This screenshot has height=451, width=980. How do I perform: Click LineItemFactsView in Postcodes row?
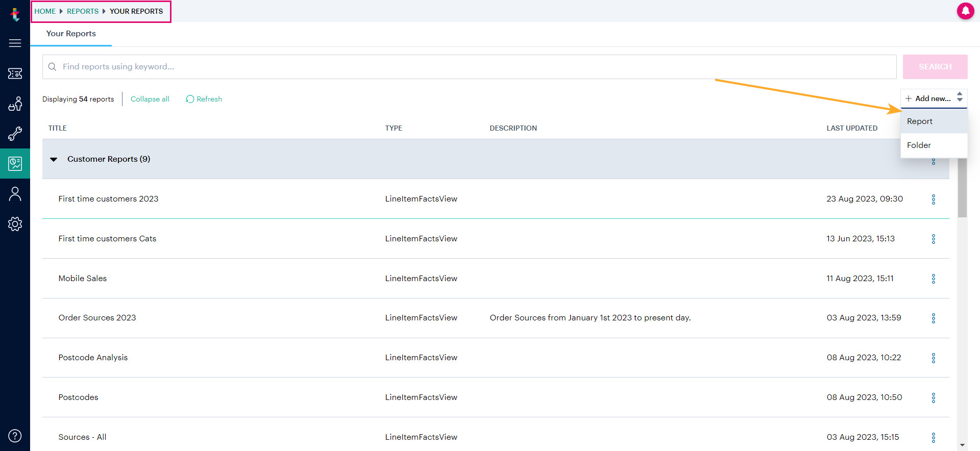click(421, 397)
